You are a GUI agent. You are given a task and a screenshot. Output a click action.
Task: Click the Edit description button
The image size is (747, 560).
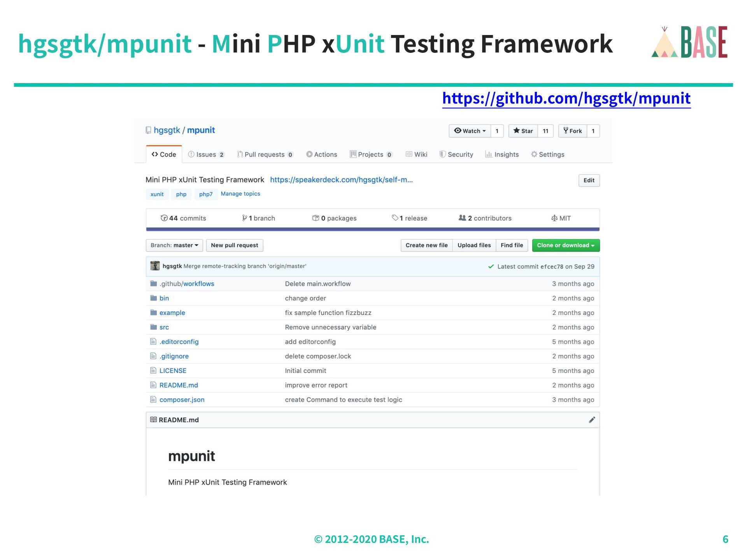[x=589, y=180]
